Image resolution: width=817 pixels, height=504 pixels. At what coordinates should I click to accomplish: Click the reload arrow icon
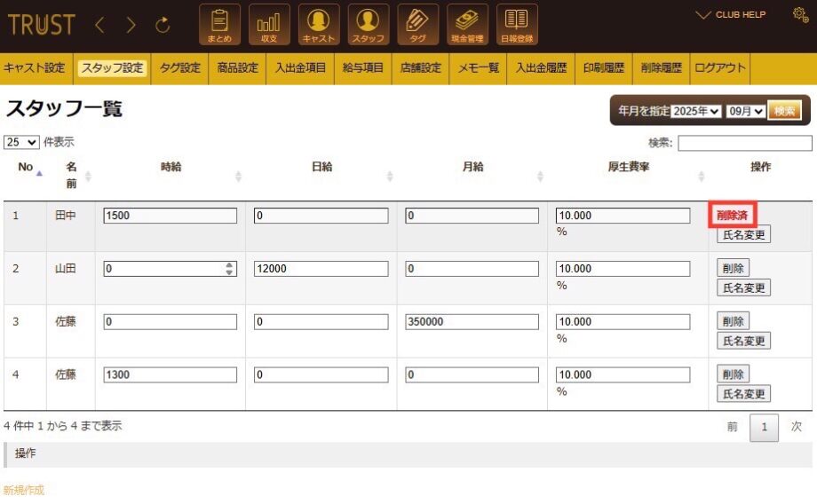(x=163, y=26)
